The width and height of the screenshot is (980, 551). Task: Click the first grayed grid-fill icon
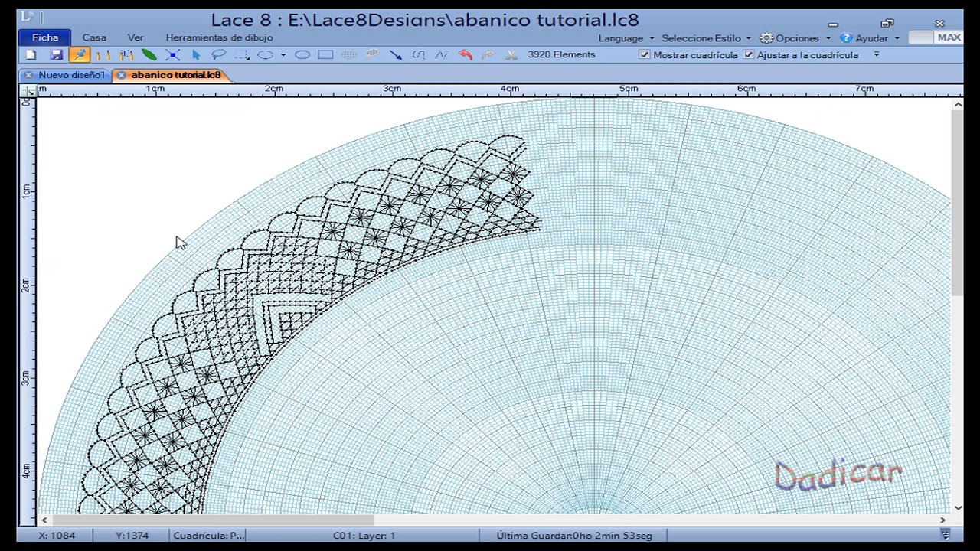tap(349, 55)
